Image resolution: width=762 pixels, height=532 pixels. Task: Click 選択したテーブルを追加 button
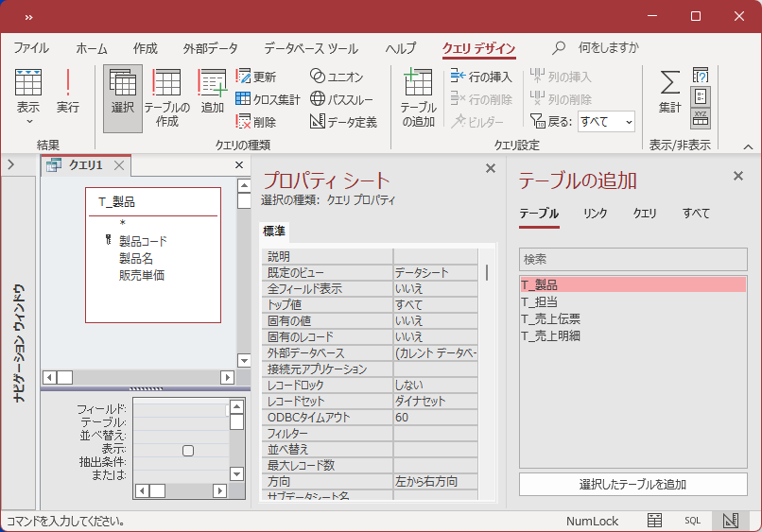pyautogui.click(x=632, y=485)
